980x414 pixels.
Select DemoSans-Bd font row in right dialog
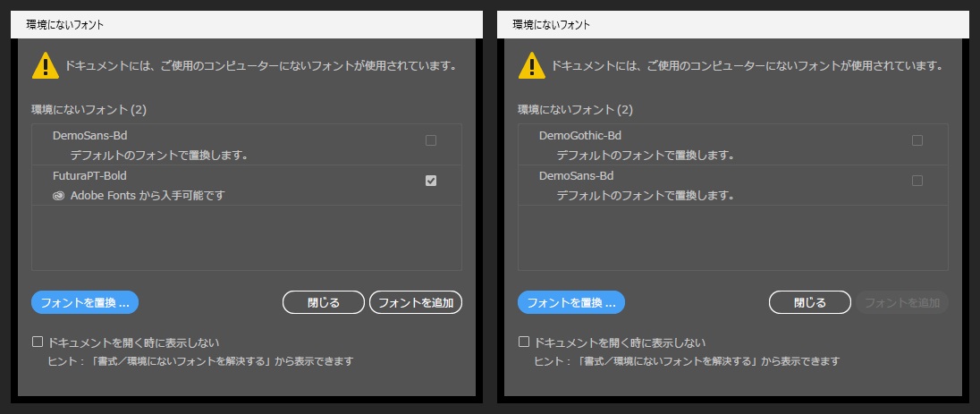733,185
